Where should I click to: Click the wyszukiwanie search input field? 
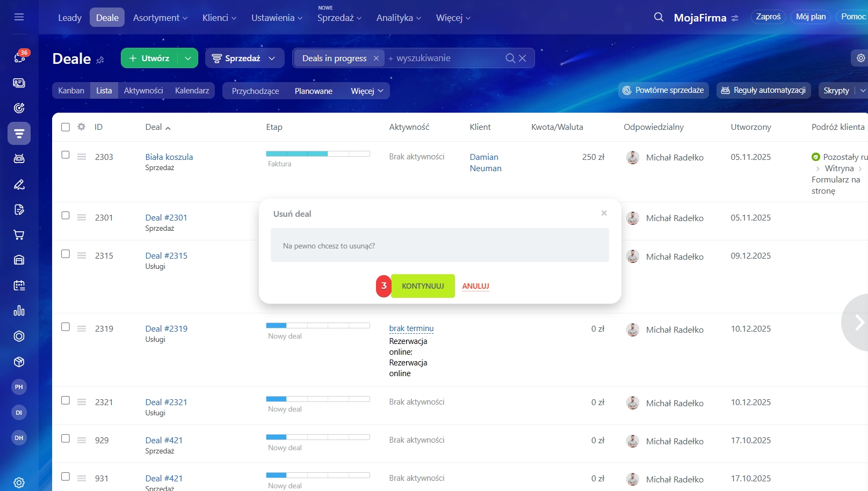point(446,58)
